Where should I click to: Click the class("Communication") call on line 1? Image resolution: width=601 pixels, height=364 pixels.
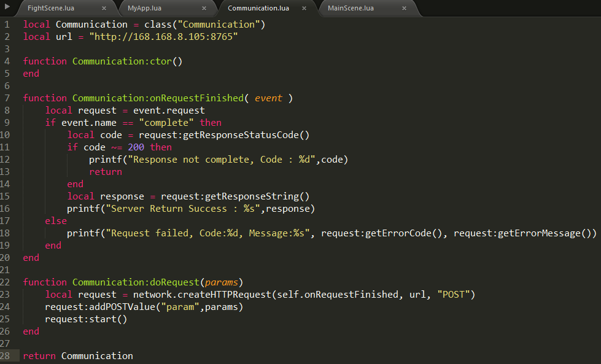tap(204, 25)
